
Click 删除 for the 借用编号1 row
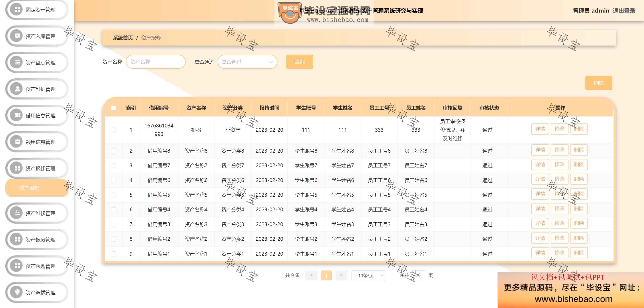pos(579,253)
